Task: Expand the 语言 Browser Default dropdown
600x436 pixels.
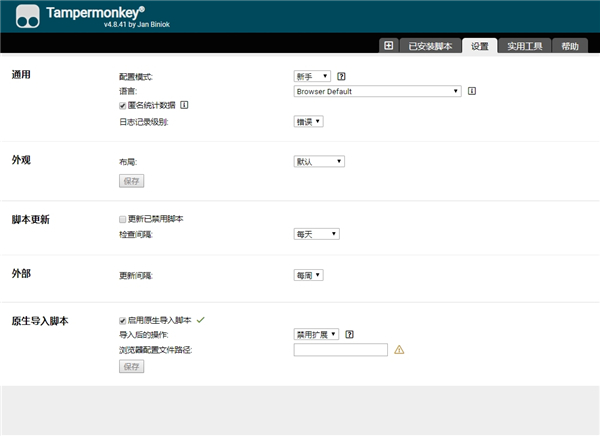Action: tap(376, 91)
